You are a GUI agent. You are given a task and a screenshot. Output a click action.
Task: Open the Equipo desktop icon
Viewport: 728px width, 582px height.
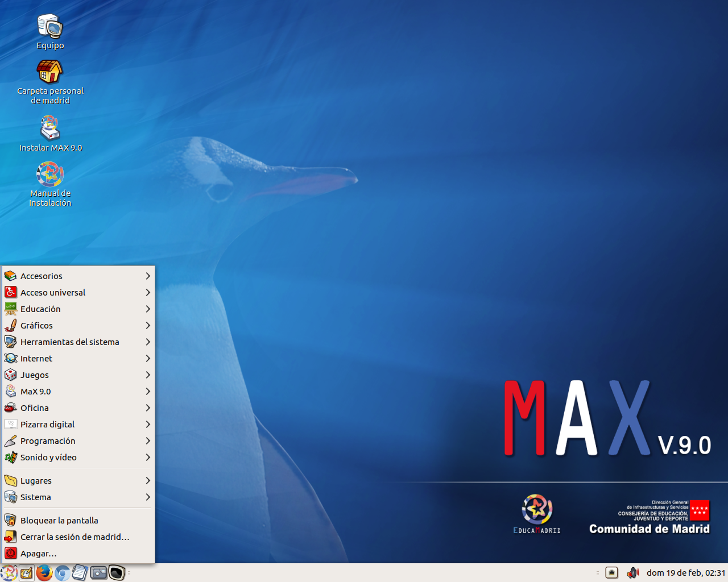pyautogui.click(x=50, y=32)
